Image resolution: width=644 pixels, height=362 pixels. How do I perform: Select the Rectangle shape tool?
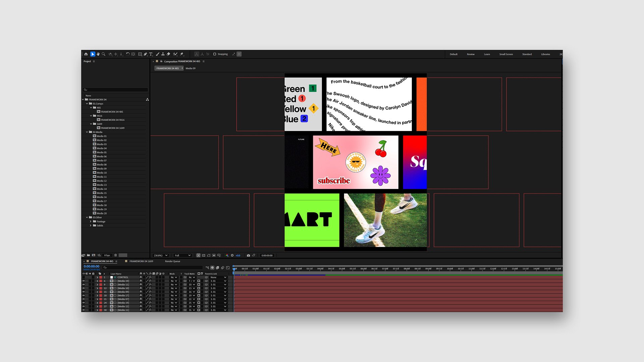(x=140, y=54)
